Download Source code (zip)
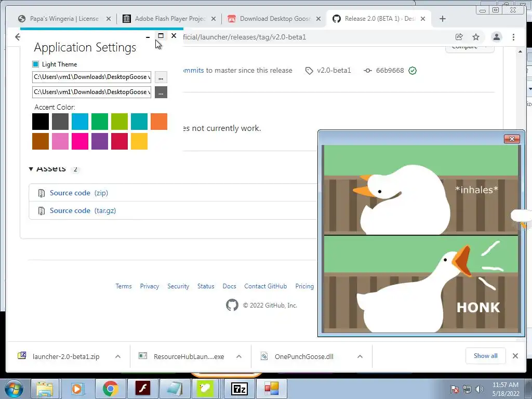The height and width of the screenshot is (399, 532). coord(79,193)
